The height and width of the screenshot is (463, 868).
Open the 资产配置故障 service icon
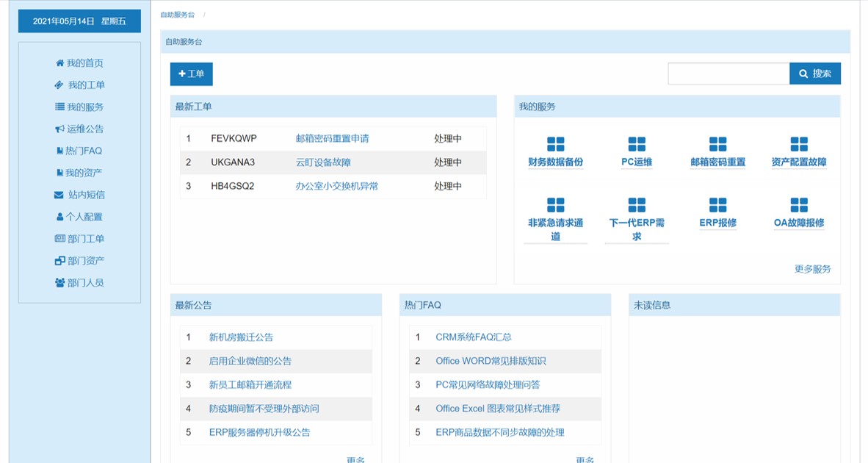tap(799, 144)
